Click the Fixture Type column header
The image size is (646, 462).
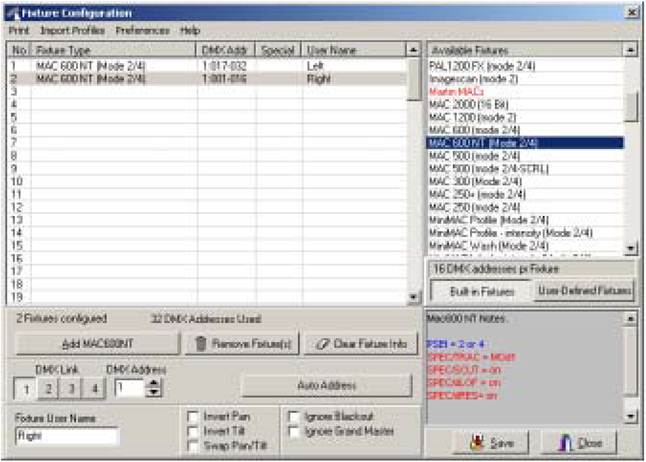tap(113, 50)
